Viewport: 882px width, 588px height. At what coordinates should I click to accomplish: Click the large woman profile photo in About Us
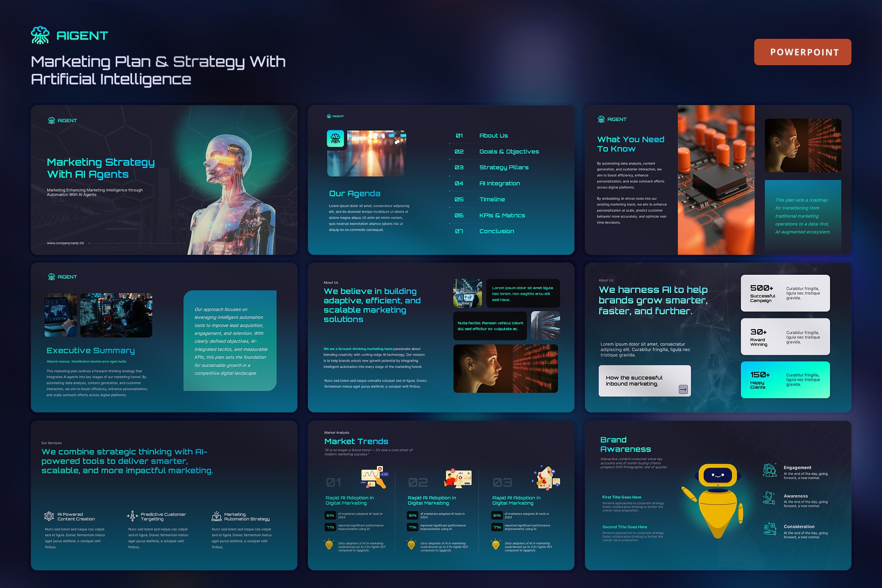505,369
